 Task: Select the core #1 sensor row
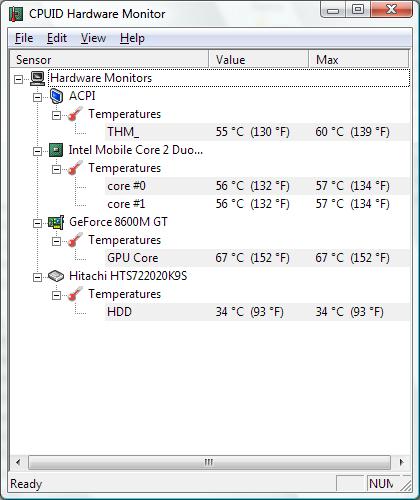(x=257, y=204)
